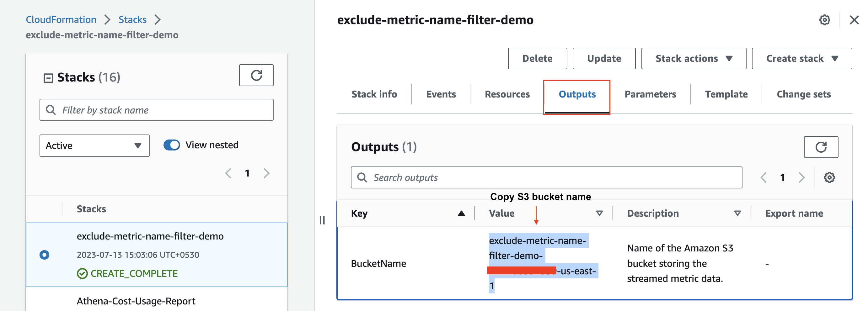Refresh the Outputs table
This screenshot has height=311, width=868.
(x=821, y=147)
